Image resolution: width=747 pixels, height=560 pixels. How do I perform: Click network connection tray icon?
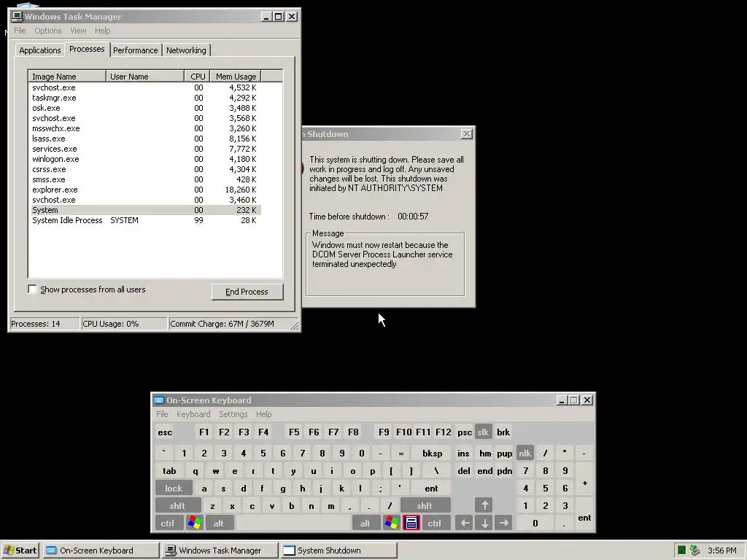pyautogui.click(x=694, y=551)
